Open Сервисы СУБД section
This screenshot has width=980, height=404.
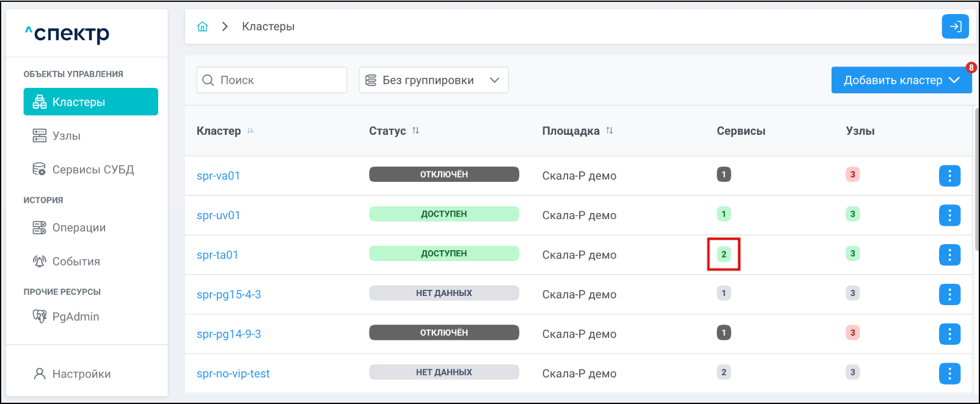[x=92, y=170]
